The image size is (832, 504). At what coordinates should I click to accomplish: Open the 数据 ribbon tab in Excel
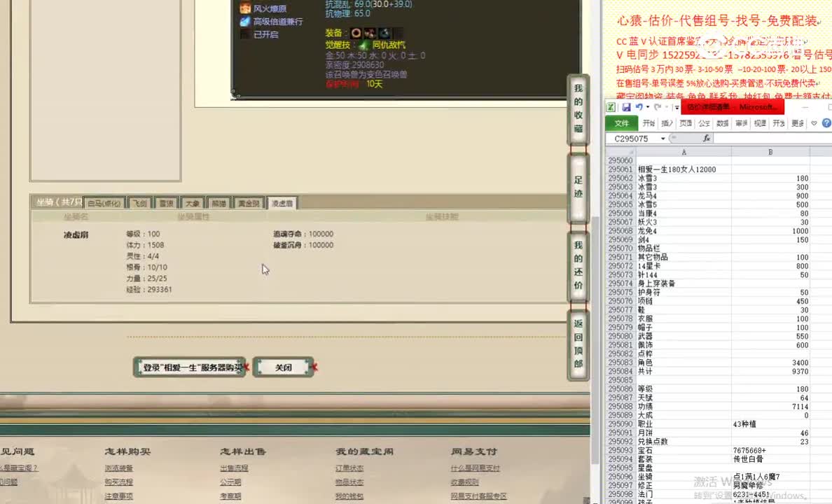(721, 123)
